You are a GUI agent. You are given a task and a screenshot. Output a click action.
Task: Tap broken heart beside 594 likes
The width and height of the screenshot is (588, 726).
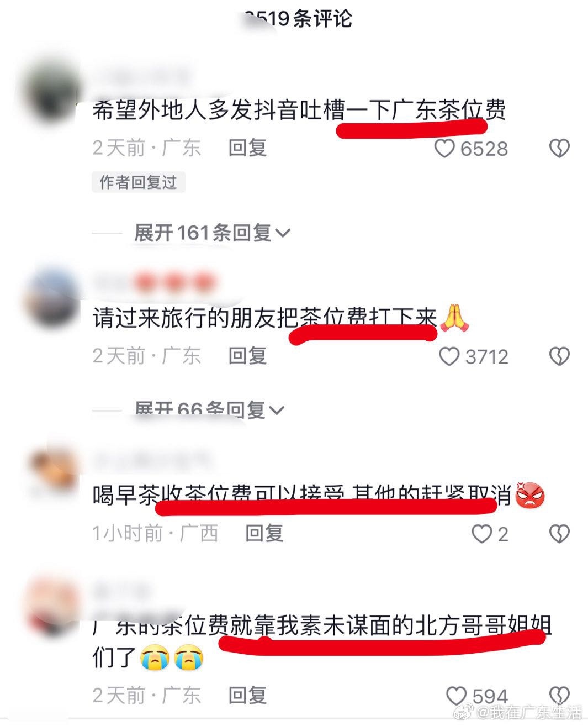pos(559,696)
